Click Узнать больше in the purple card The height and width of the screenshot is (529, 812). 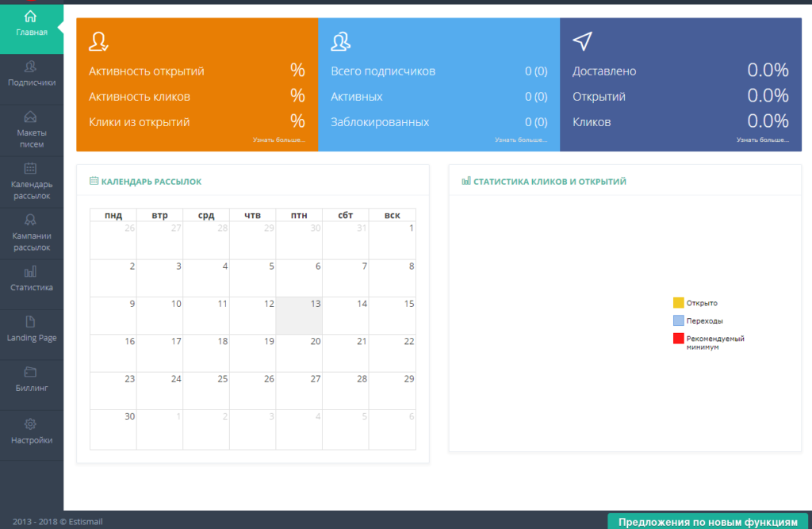pos(763,140)
